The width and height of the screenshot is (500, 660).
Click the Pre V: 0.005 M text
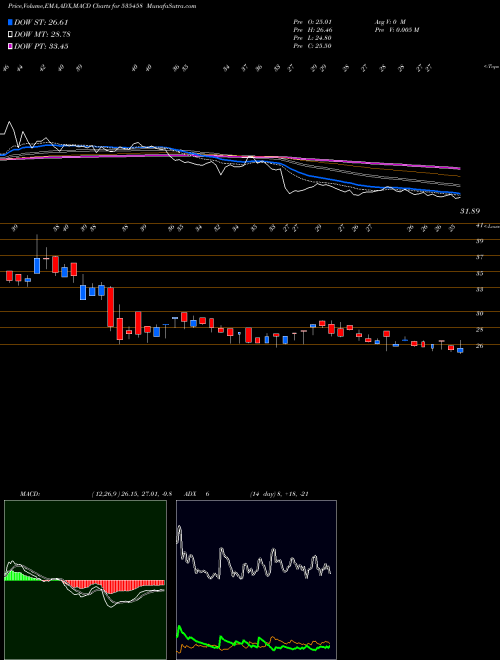(396, 30)
